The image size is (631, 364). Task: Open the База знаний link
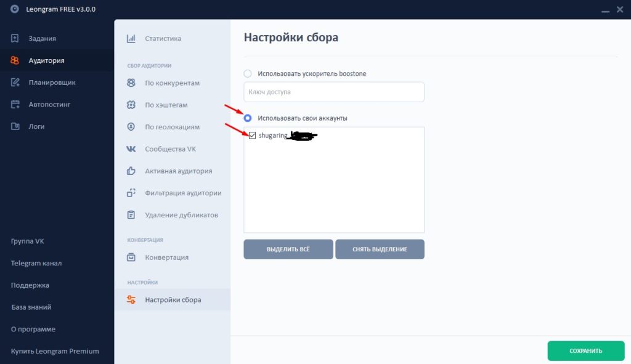click(31, 307)
